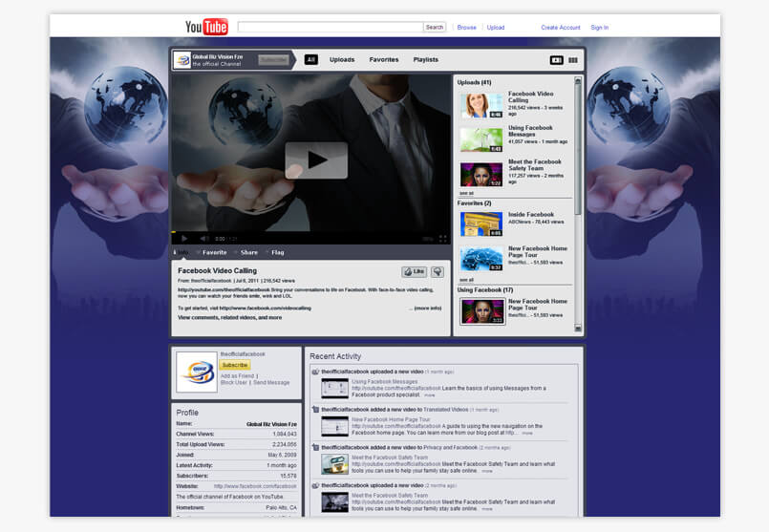Click see all under Uploads
Viewport: 769px width, 532px height.
point(466,193)
